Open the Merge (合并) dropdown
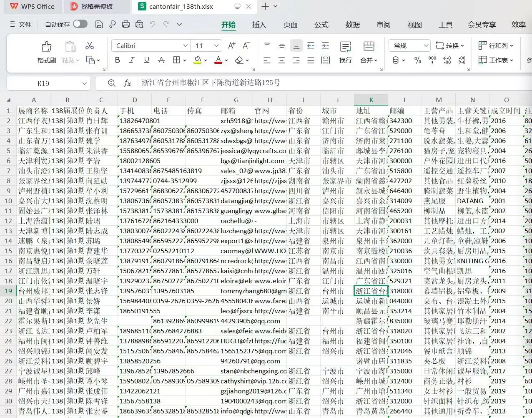This screenshot has height=418, width=532. pos(369,60)
